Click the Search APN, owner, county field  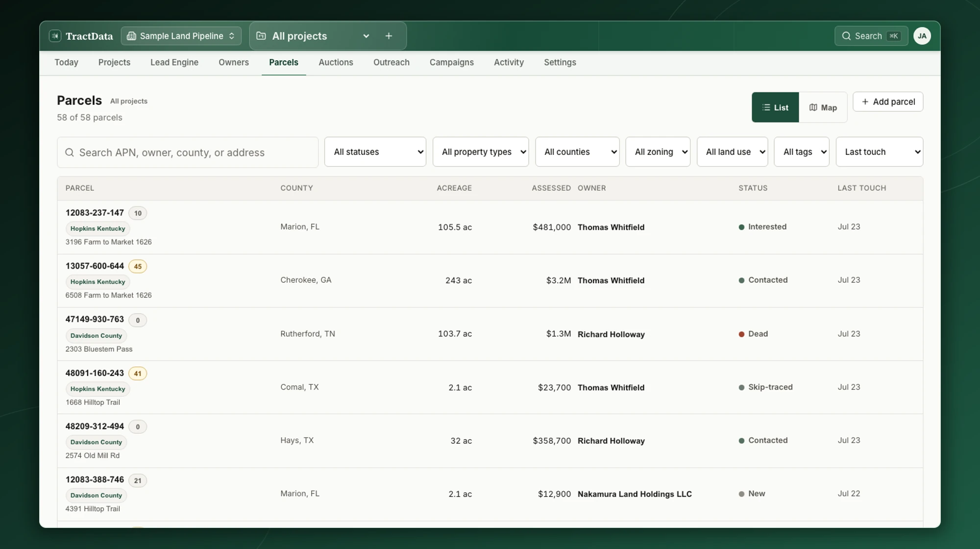188,152
